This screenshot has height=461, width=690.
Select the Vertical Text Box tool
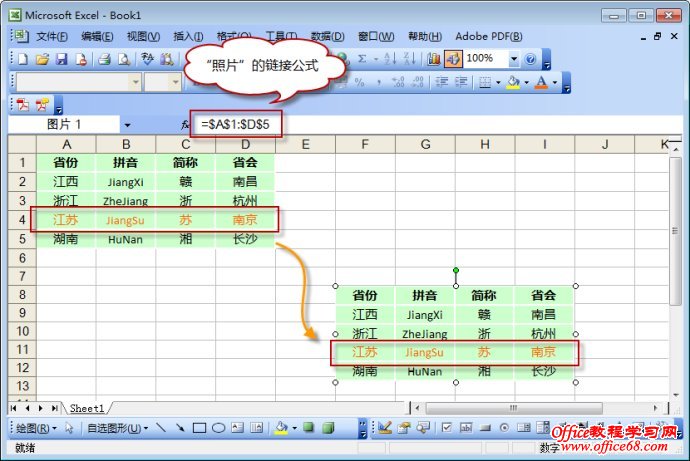[x=257, y=427]
